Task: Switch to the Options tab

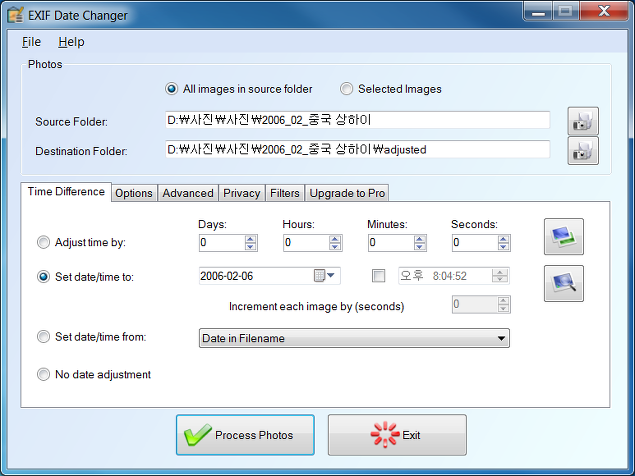Action: click(134, 193)
